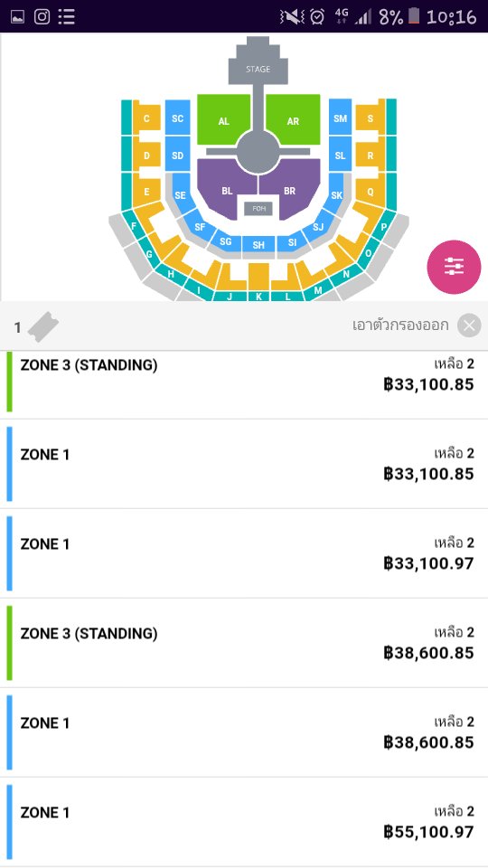Select ZONE 1 listing priced ฿55,100.97
This screenshot has width=488, height=868.
(x=244, y=822)
